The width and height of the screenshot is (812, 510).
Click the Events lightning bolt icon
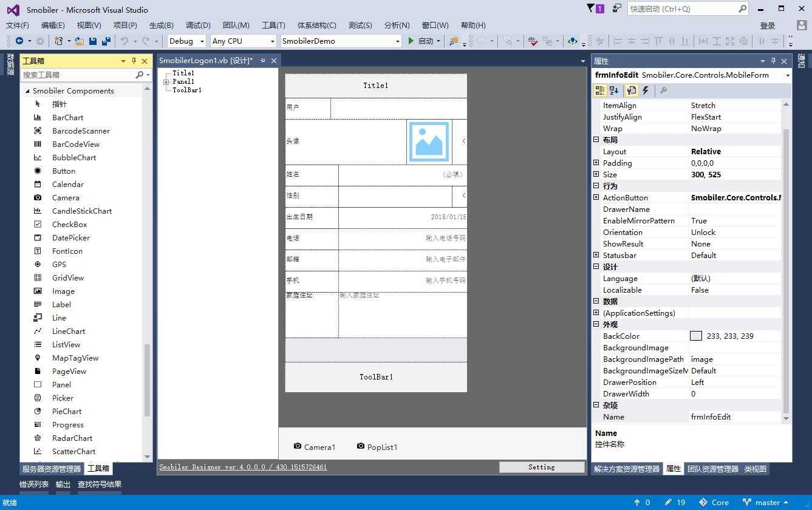coord(646,90)
